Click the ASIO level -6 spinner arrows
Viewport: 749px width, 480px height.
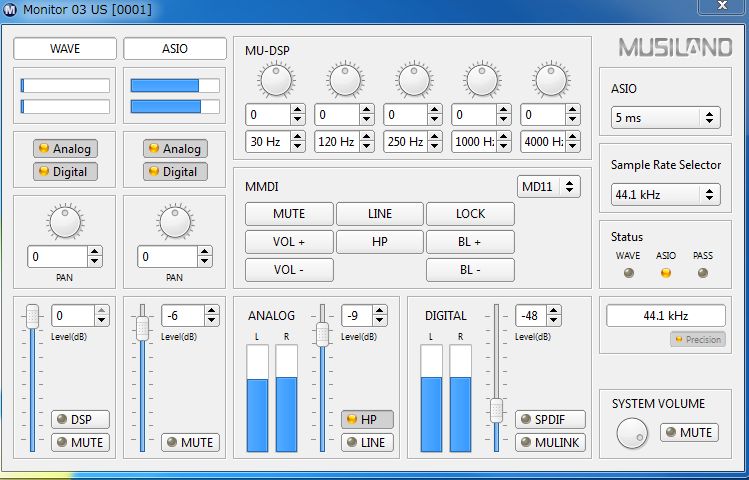212,315
